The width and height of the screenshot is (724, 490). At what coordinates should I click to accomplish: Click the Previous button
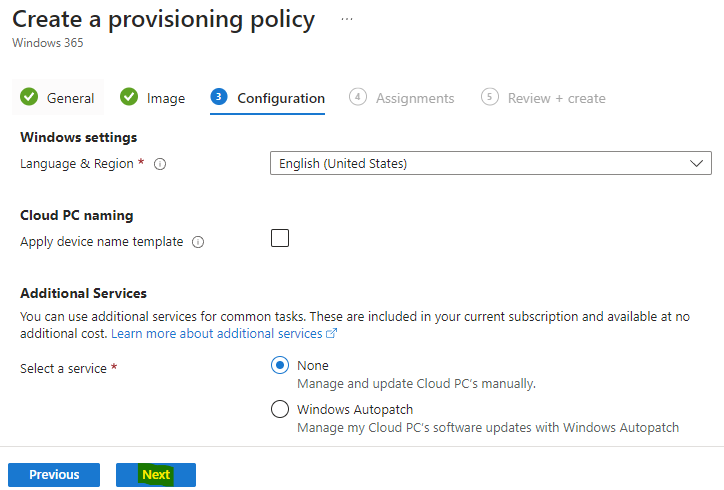pyautogui.click(x=54, y=475)
